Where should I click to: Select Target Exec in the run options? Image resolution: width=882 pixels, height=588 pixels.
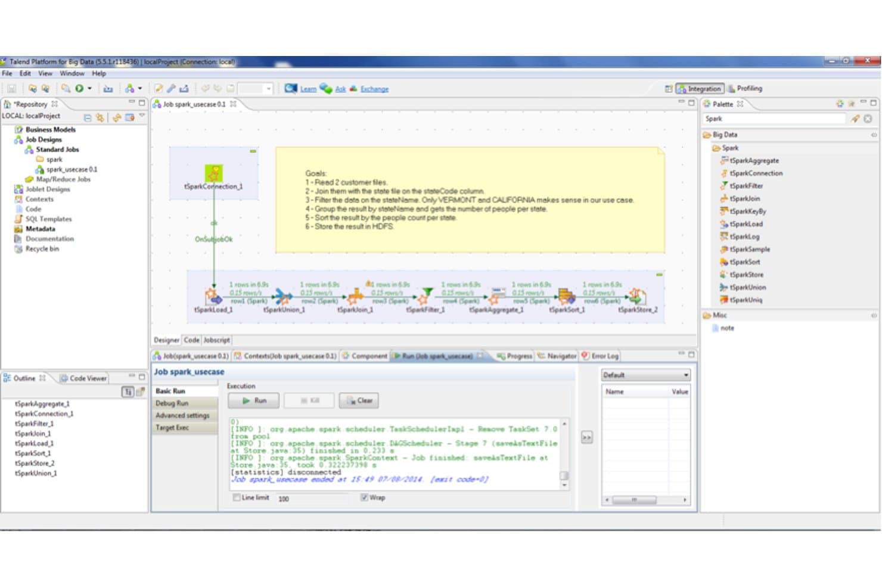pyautogui.click(x=185, y=428)
